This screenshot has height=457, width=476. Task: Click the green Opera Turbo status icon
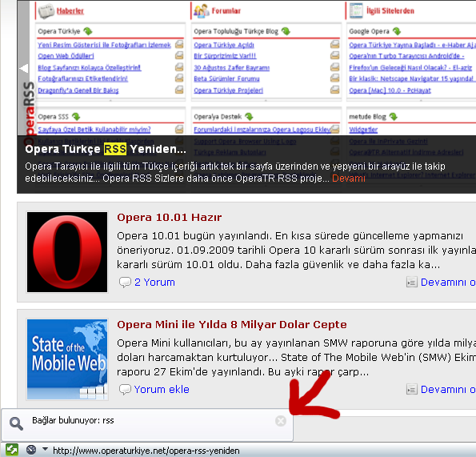pos(12,450)
